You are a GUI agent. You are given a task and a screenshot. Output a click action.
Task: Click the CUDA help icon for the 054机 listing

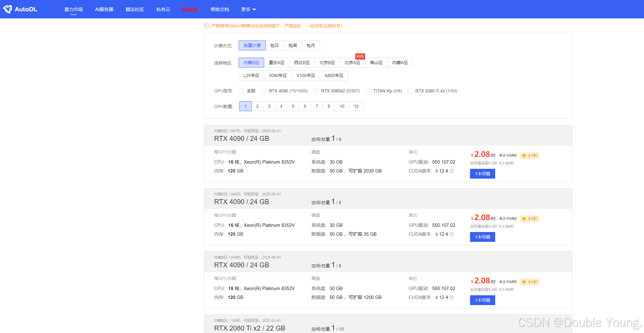coord(452,297)
